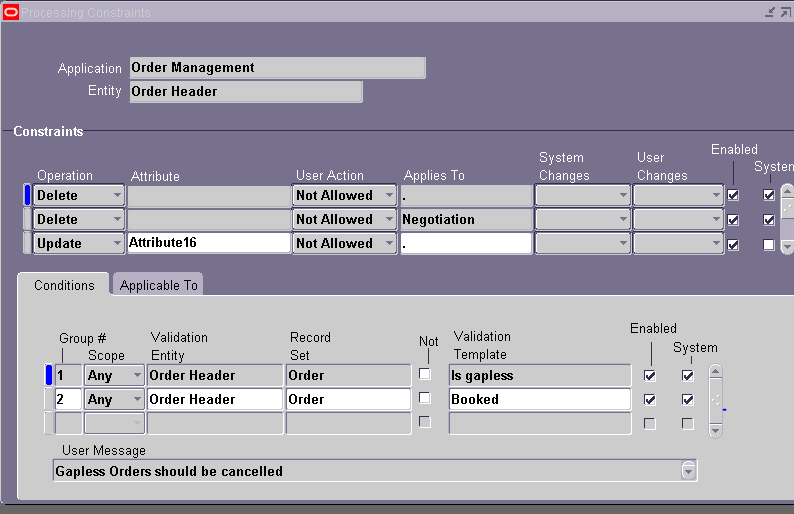Open User Changes dropdown in Negotiation row
The width and height of the screenshot is (794, 514).
[x=678, y=219]
